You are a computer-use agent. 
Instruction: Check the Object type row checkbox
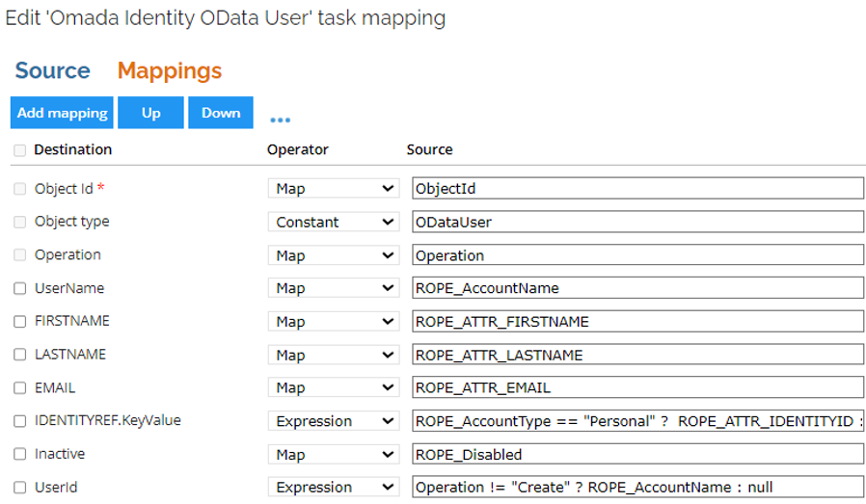[x=20, y=222]
